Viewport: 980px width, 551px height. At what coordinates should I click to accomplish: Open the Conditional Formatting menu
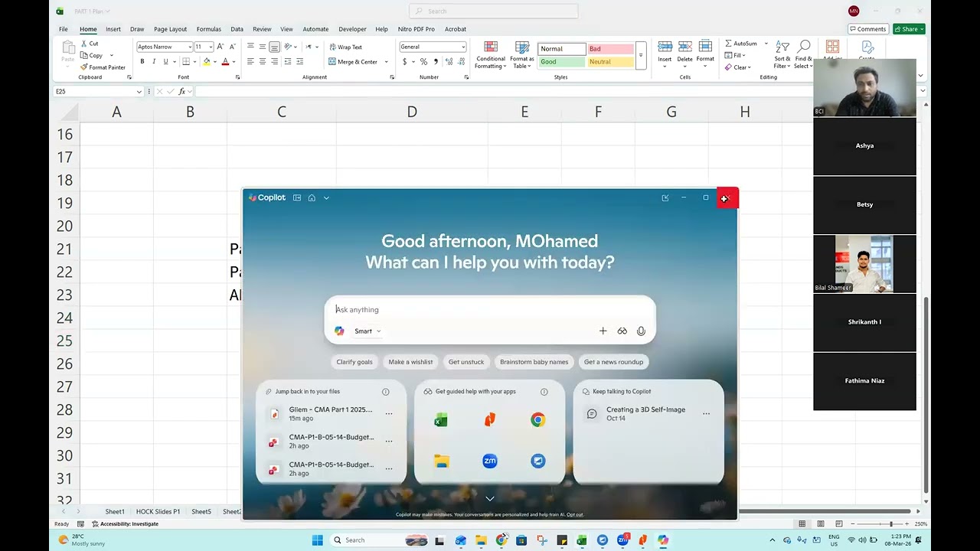click(x=491, y=55)
